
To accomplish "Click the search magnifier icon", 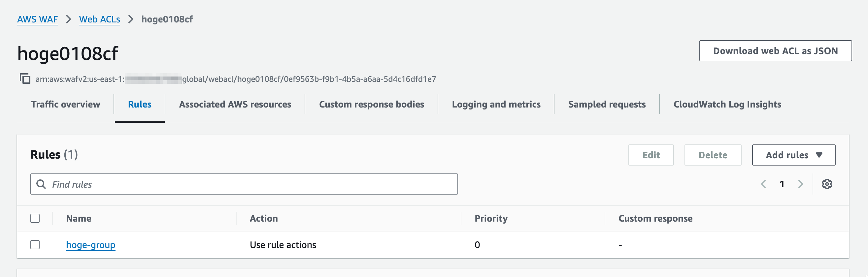I will click(41, 184).
